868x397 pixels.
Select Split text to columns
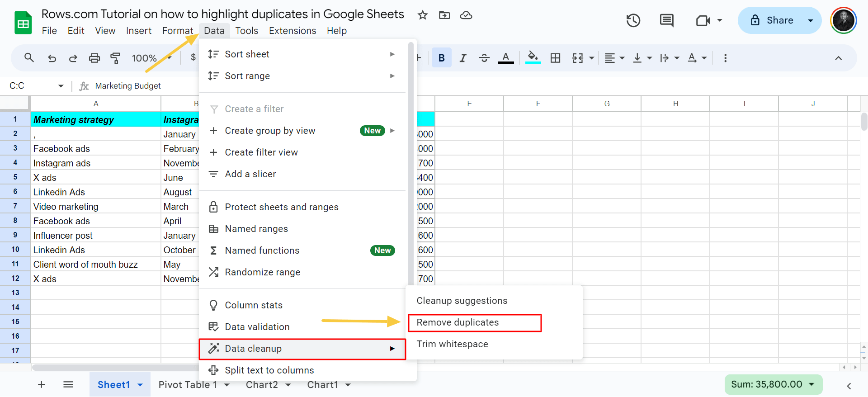(302, 370)
